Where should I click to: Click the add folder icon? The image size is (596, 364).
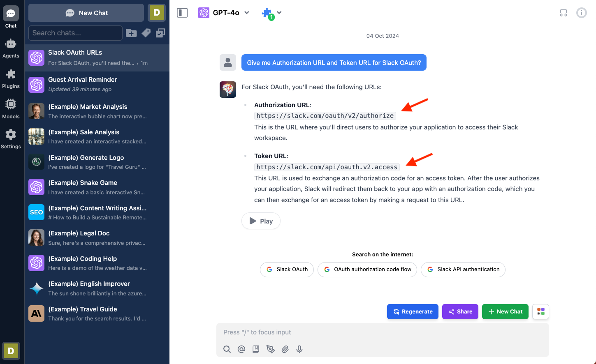click(x=131, y=33)
